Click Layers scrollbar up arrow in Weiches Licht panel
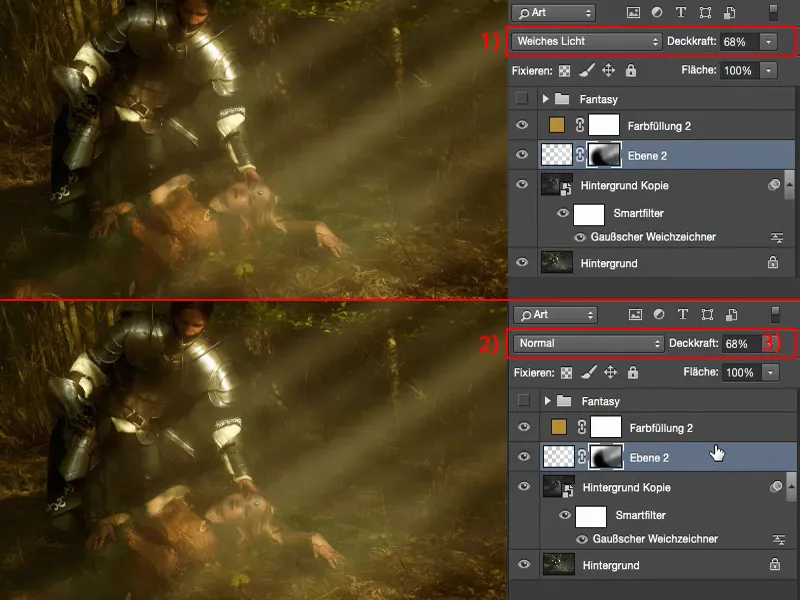 pyautogui.click(x=789, y=183)
